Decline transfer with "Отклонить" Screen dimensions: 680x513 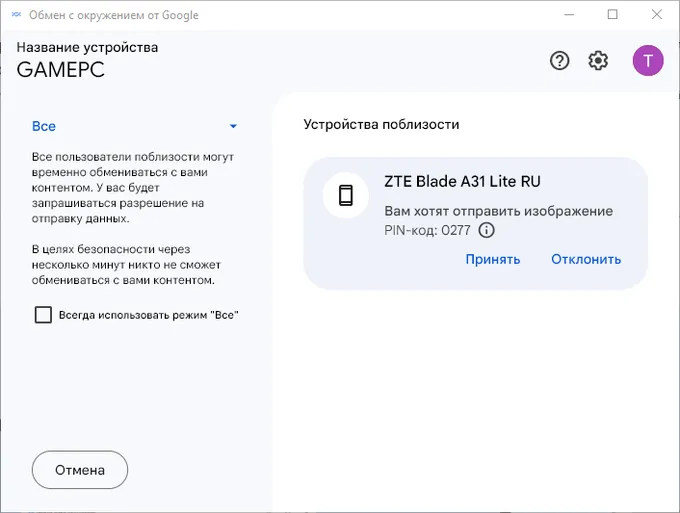(586, 259)
